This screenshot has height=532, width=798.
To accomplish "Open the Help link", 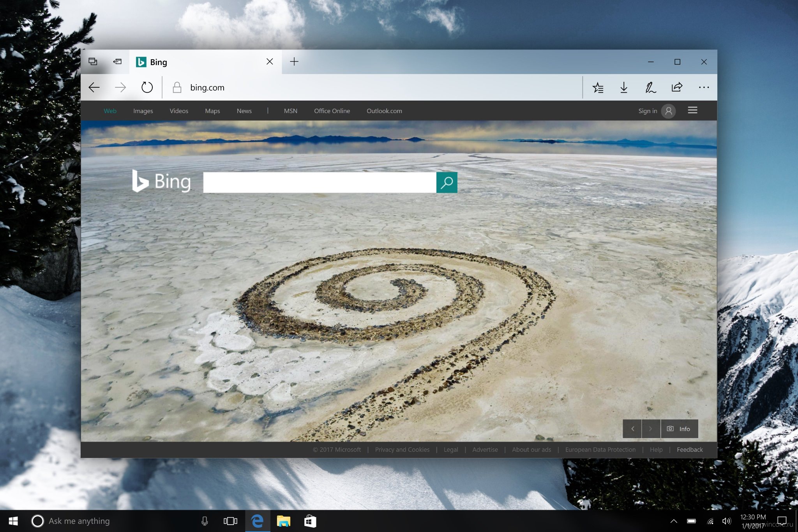I will coord(656,450).
